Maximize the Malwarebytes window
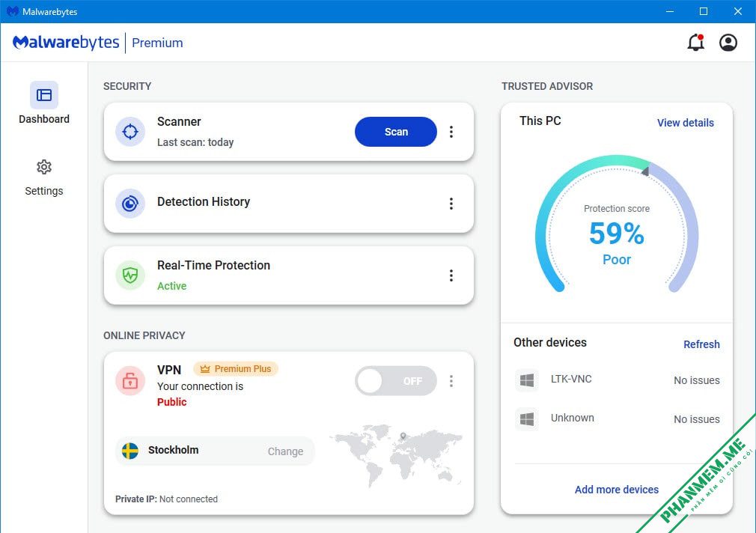Viewport: 756px width, 533px height. tap(704, 11)
